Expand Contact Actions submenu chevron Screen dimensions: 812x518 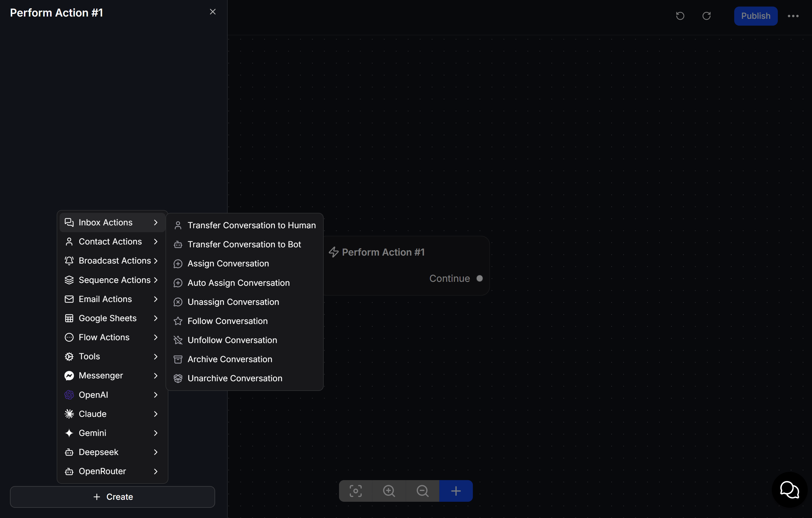156,241
